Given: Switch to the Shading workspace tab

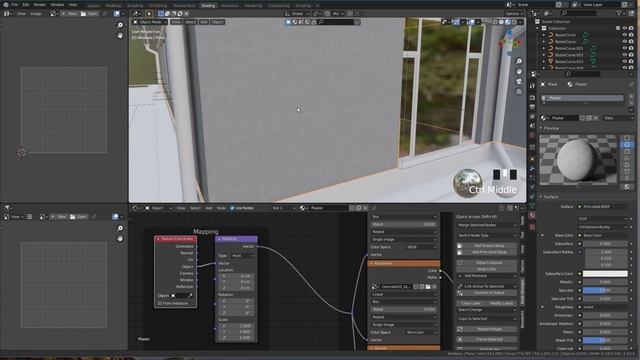Looking at the screenshot, I should pos(208,6).
